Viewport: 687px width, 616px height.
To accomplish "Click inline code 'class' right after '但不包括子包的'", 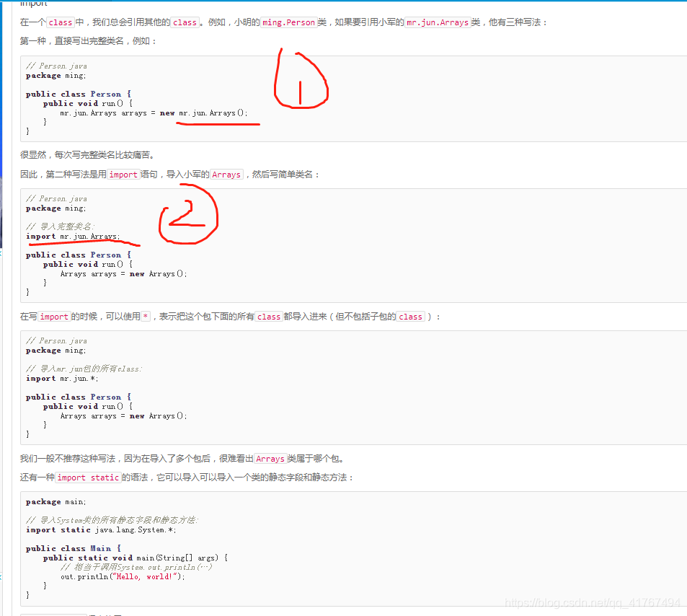I will pyautogui.click(x=410, y=317).
